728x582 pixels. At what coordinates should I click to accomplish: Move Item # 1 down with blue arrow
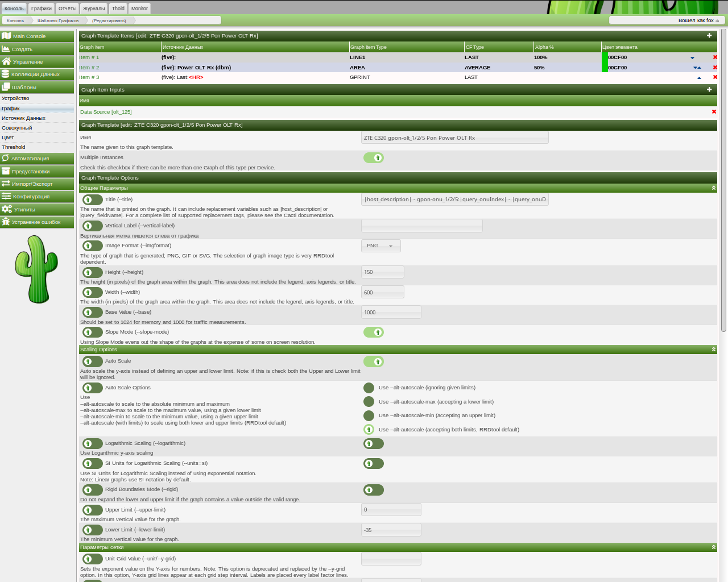(x=692, y=58)
